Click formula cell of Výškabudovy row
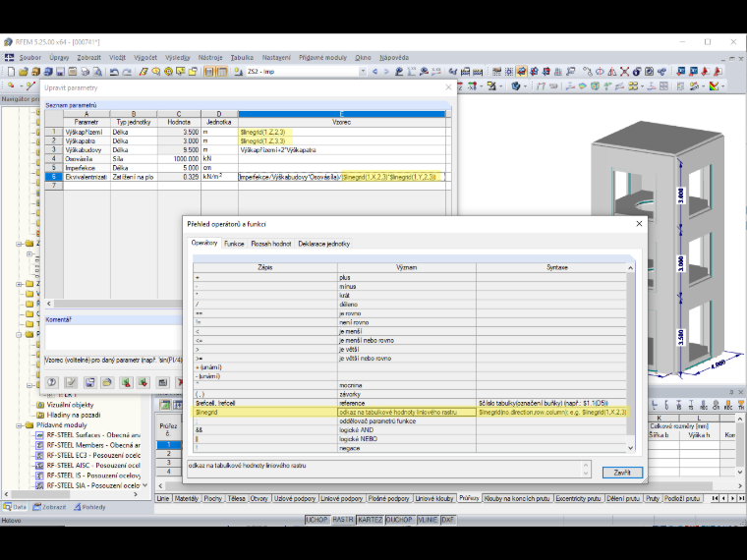The width and height of the screenshot is (747, 560). (x=342, y=150)
